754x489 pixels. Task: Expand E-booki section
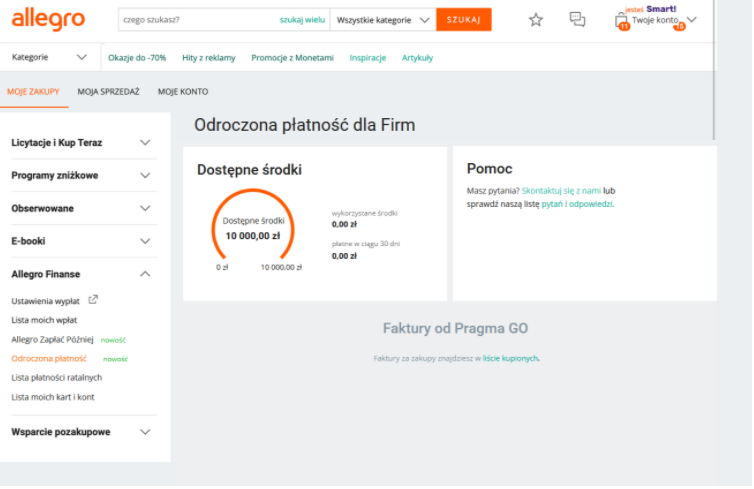click(82, 241)
